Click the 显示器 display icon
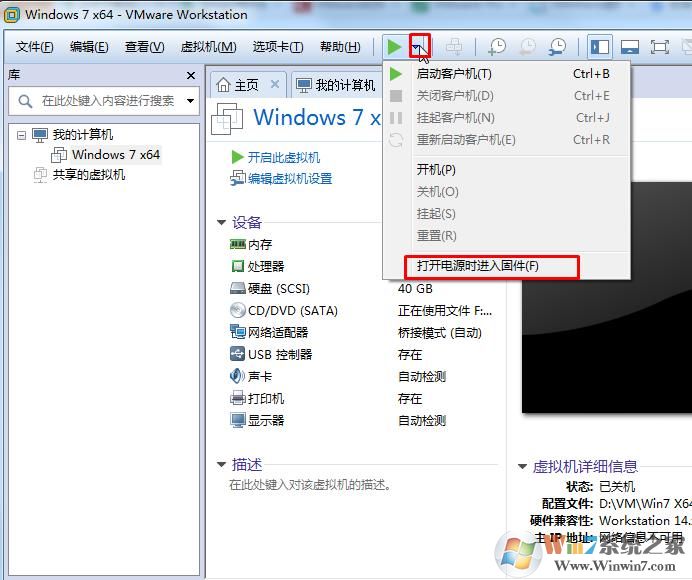This screenshot has height=580, width=692. (x=237, y=420)
